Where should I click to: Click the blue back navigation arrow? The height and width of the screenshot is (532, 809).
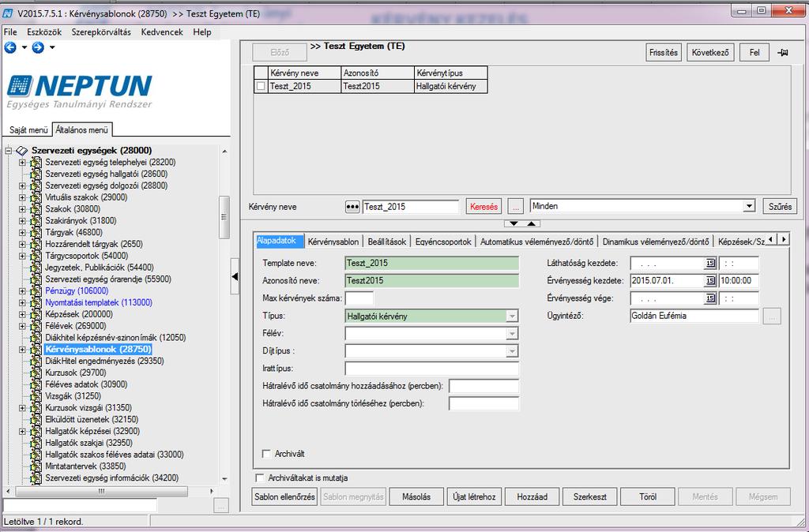(x=10, y=47)
